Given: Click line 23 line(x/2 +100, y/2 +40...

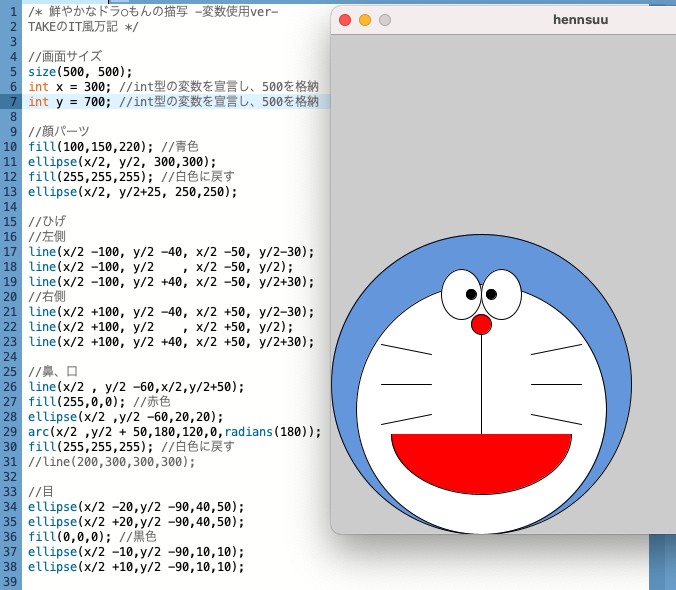Looking at the screenshot, I should 108,342.
